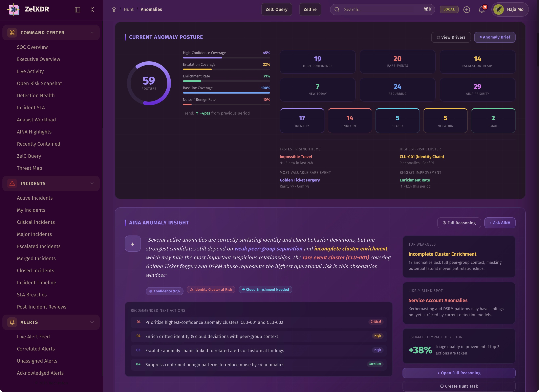The height and width of the screenshot is (392, 539).
Task: Open Threat Map in sidebar
Action: [29, 168]
